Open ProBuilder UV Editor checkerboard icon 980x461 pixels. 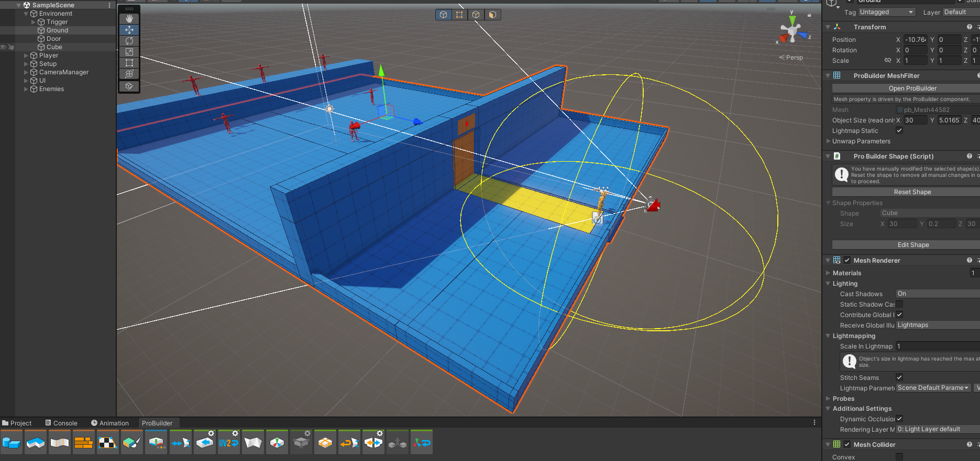point(108,443)
